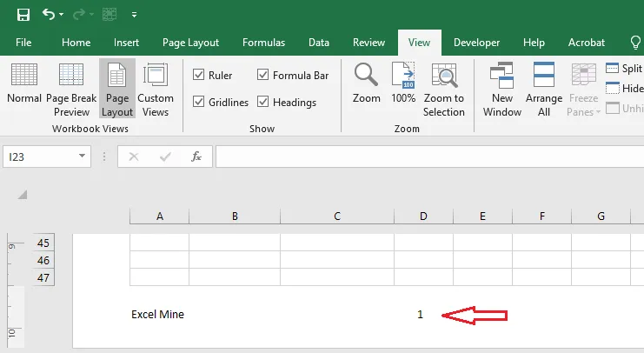This screenshot has height=353, width=644.
Task: Switch to Page Break Preview
Action: point(71,90)
